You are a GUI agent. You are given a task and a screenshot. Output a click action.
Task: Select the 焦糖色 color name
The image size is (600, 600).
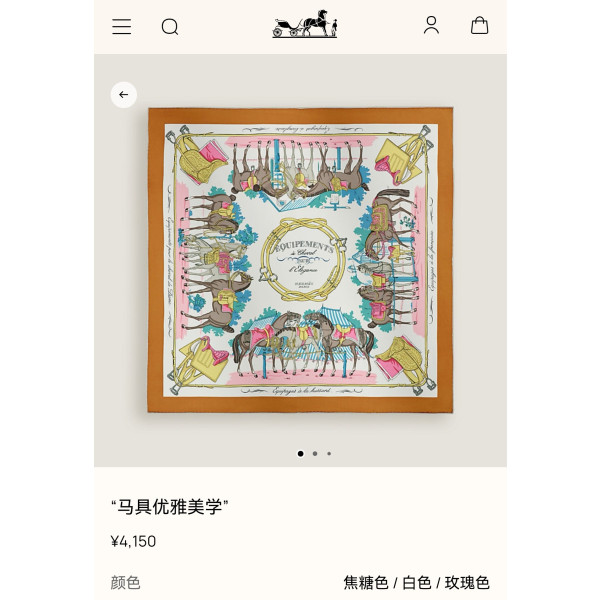(366, 583)
